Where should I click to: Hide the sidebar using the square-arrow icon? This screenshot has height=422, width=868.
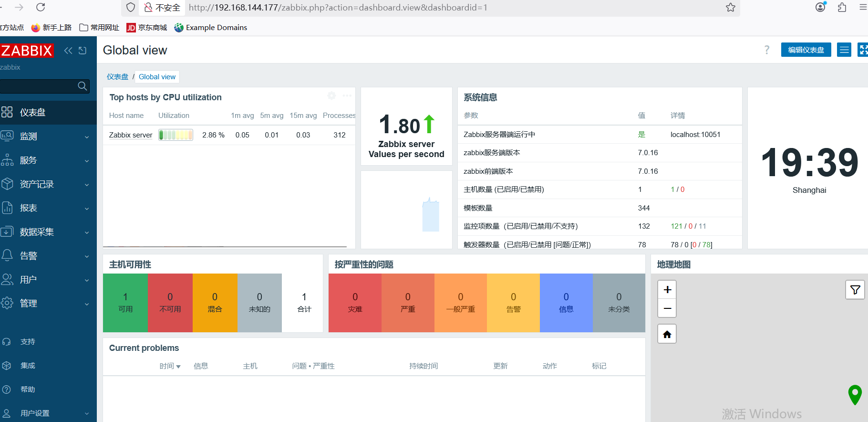pos(83,51)
